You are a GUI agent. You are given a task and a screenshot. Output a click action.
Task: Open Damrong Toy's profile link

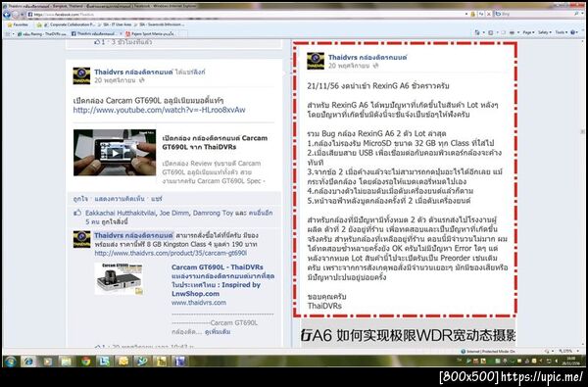click(213, 213)
